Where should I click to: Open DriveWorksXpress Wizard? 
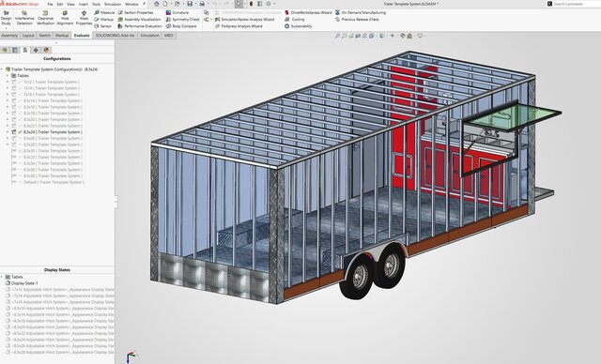tap(308, 12)
